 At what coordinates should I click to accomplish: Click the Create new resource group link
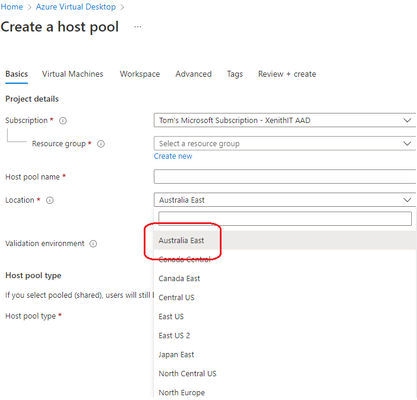173,156
